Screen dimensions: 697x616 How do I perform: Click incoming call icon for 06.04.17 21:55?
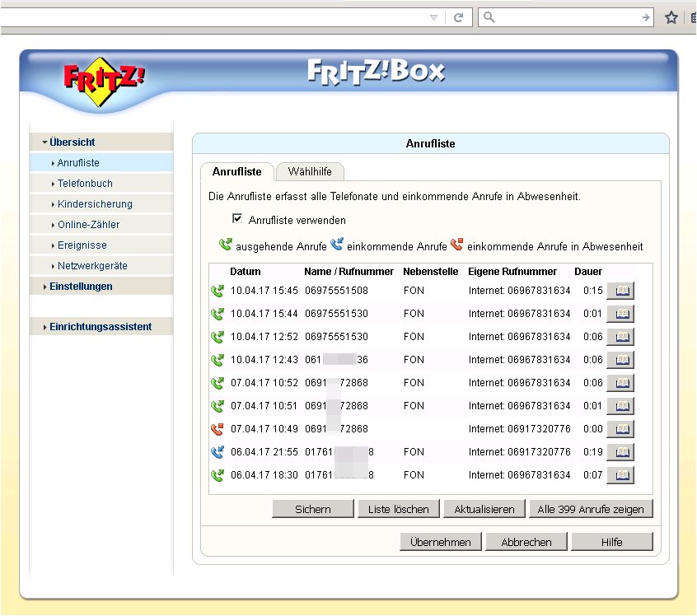click(x=218, y=453)
